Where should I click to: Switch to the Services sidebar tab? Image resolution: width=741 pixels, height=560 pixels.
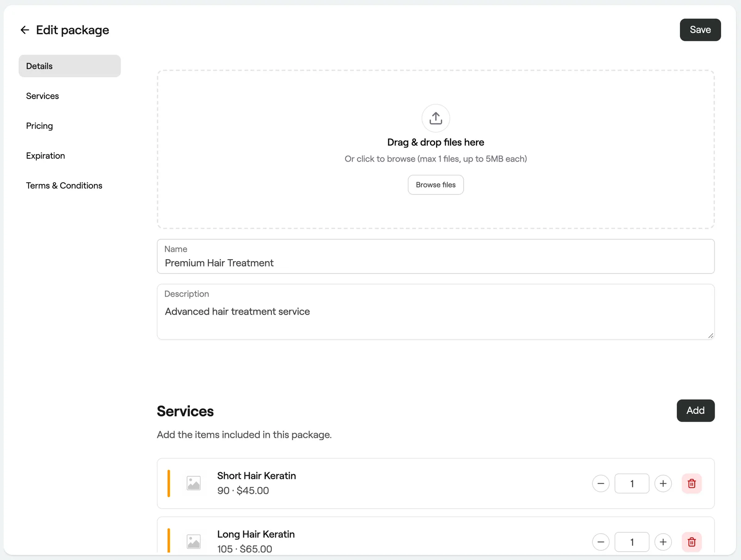(x=69, y=96)
